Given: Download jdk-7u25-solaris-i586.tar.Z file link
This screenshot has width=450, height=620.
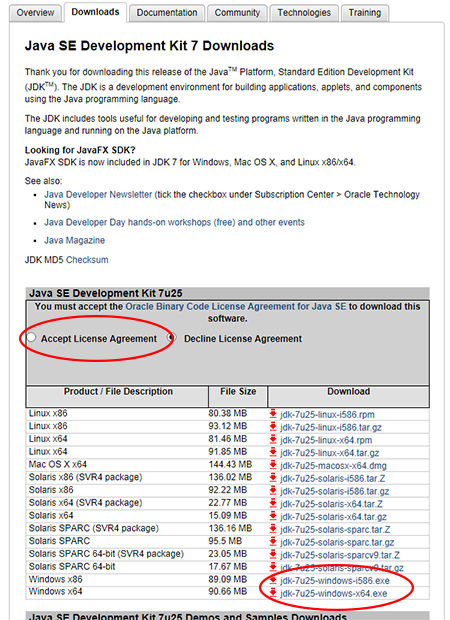Looking at the screenshot, I should [333, 478].
